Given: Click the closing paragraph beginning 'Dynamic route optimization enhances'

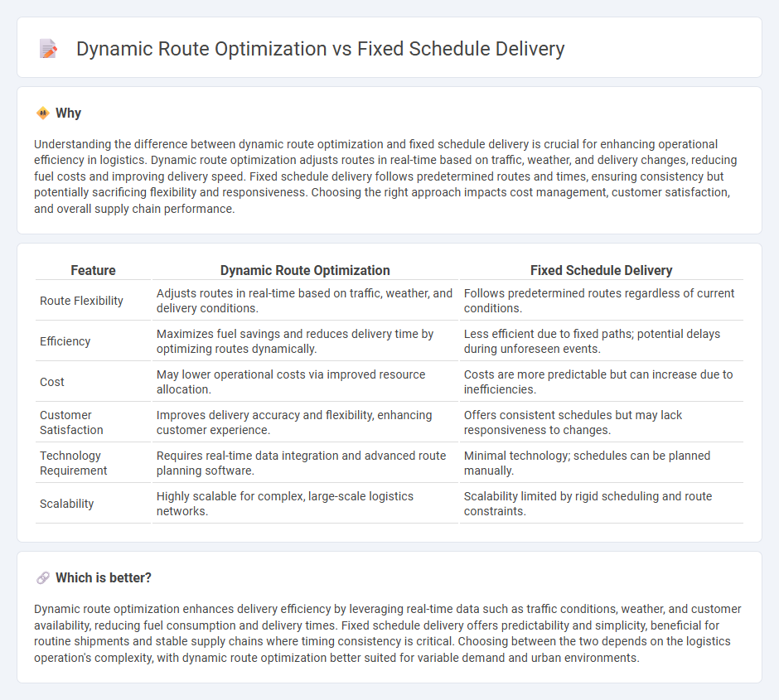Looking at the screenshot, I should [x=388, y=633].
